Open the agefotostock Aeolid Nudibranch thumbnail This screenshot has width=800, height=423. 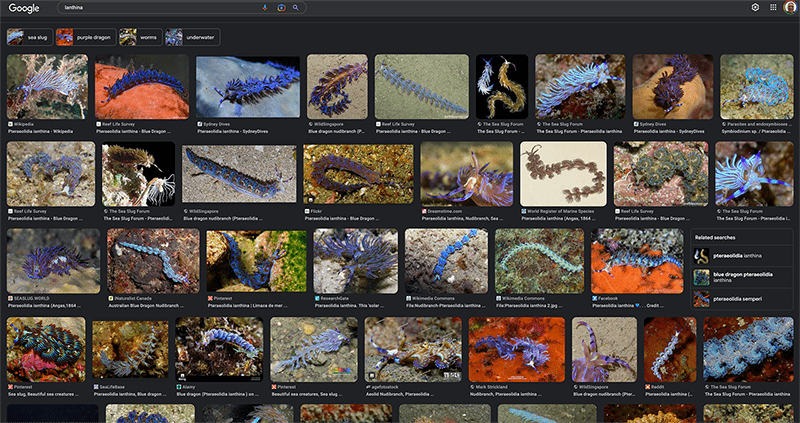(413, 350)
